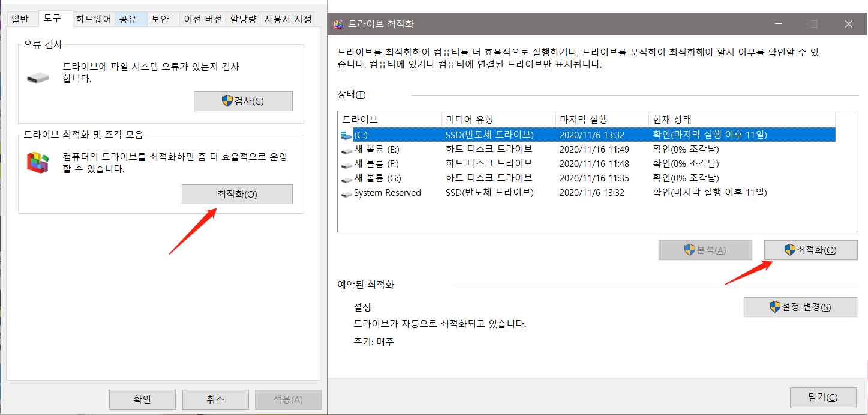Open the 이전 버전 tab
The height and width of the screenshot is (415, 868).
[x=202, y=19]
